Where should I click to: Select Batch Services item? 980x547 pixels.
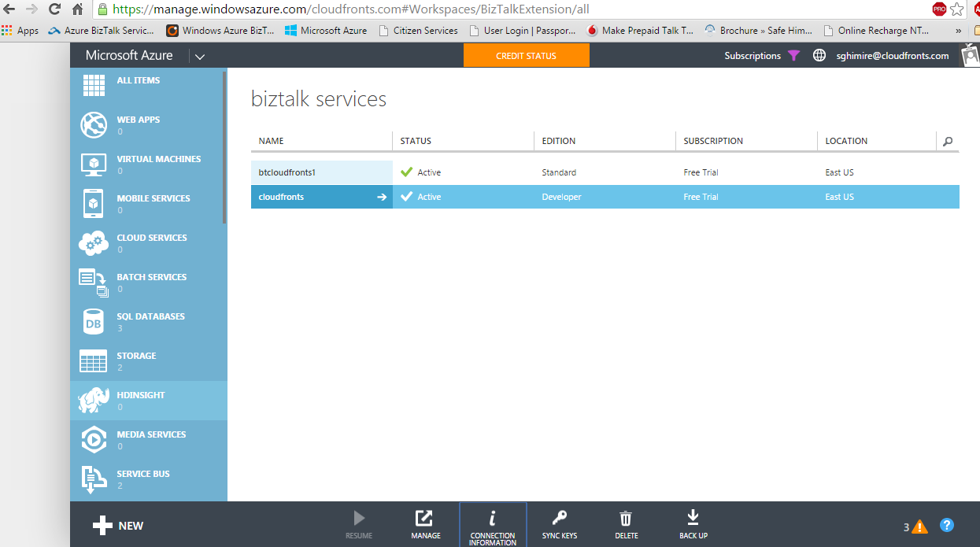149,283
